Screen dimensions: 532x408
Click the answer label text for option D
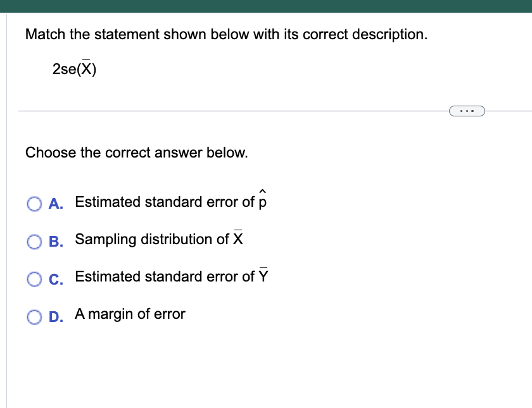(x=130, y=314)
